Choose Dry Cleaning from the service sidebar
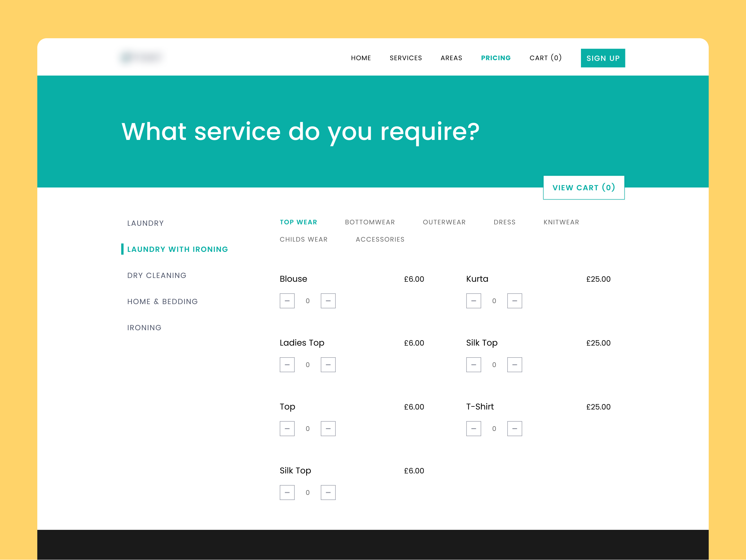Viewport: 746px width, 560px height. click(156, 275)
